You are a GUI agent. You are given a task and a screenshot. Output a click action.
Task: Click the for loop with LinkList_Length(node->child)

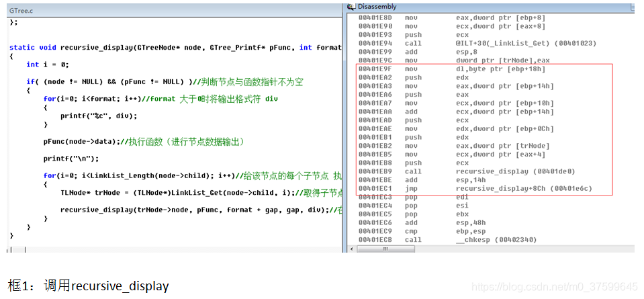(x=193, y=176)
